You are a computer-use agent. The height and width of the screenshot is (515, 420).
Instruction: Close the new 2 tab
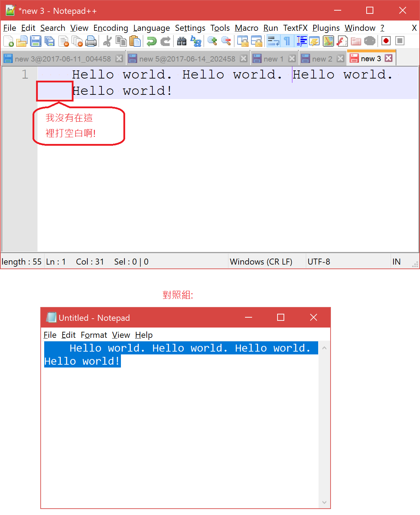point(340,59)
